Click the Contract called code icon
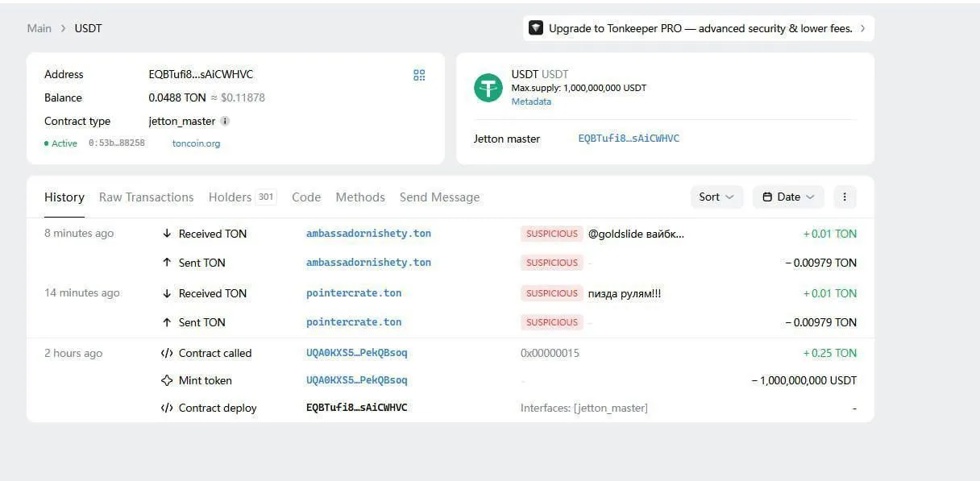 167,353
